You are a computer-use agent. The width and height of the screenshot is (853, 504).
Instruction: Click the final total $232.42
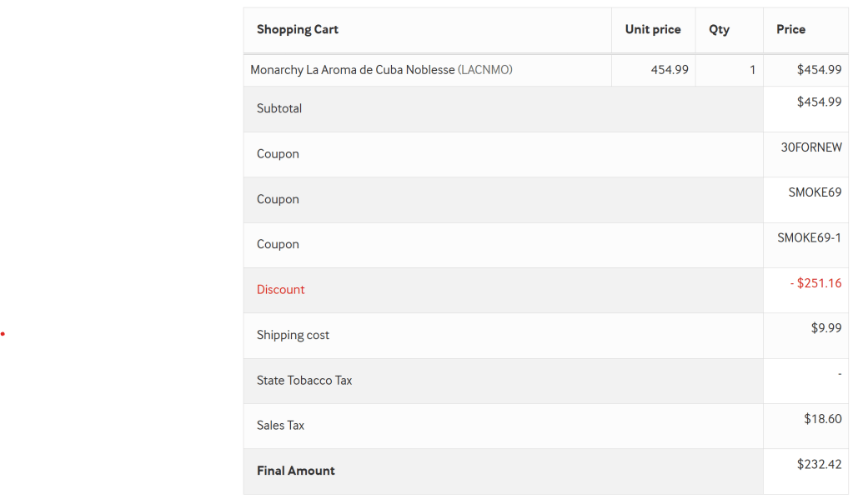tap(819, 464)
